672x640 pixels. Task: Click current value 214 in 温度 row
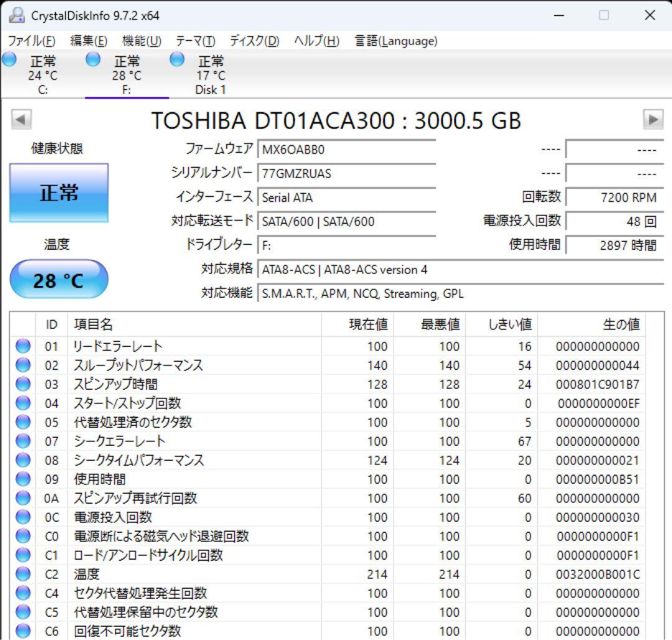(377, 575)
